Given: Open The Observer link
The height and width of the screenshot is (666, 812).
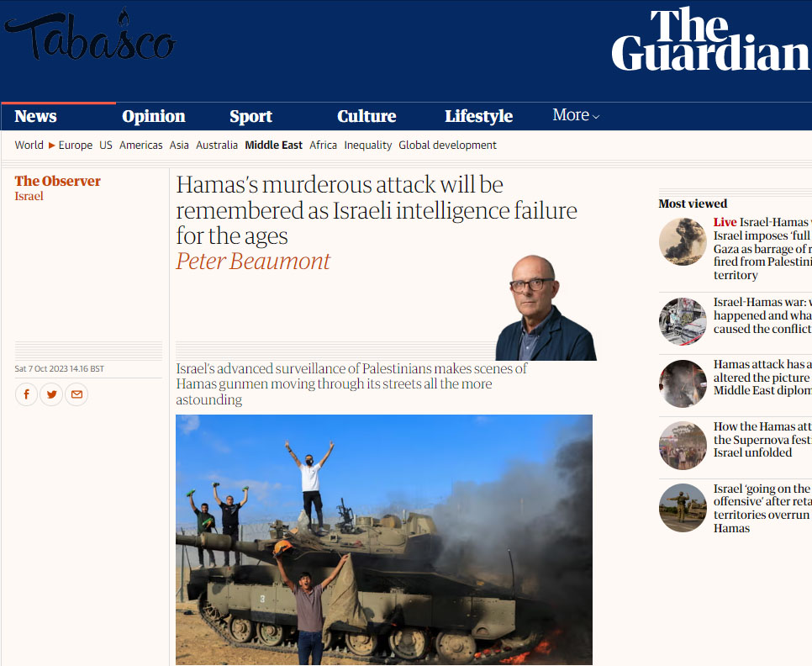Looking at the screenshot, I should [x=57, y=181].
